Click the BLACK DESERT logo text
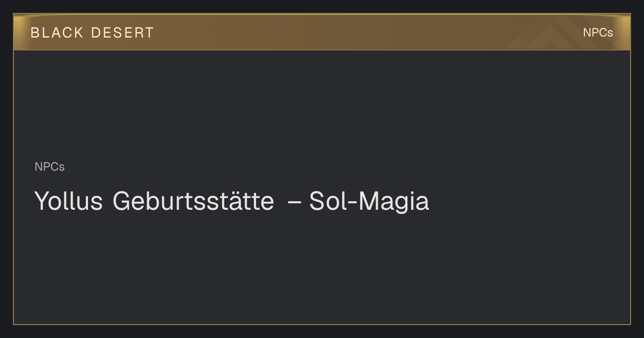The height and width of the screenshot is (338, 644). tap(92, 33)
